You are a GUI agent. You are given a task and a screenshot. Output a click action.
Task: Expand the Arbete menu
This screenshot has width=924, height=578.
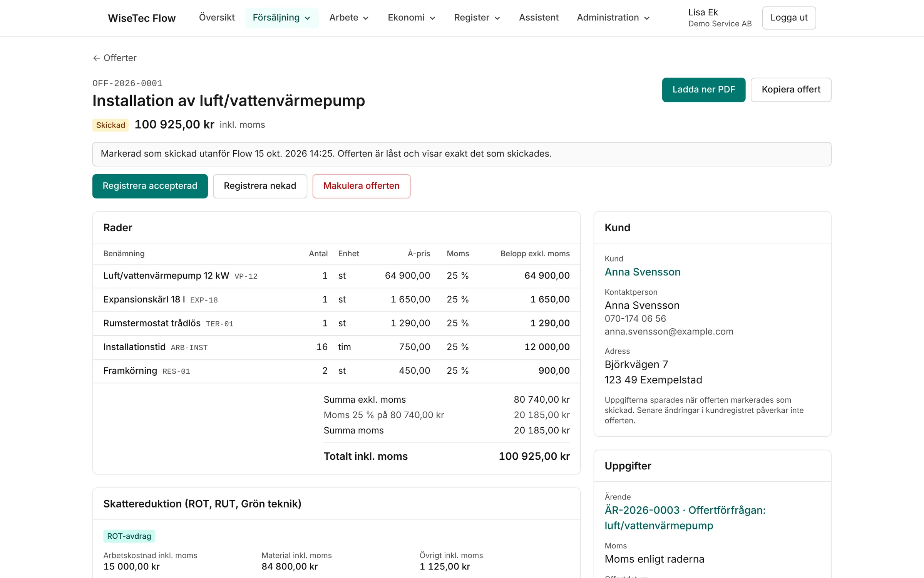click(349, 18)
